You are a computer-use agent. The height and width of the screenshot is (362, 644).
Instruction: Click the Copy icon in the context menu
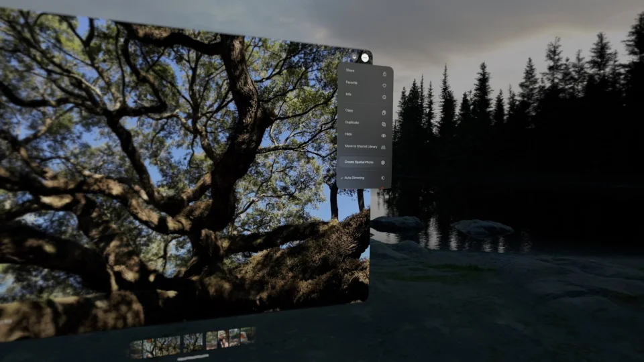tap(384, 112)
